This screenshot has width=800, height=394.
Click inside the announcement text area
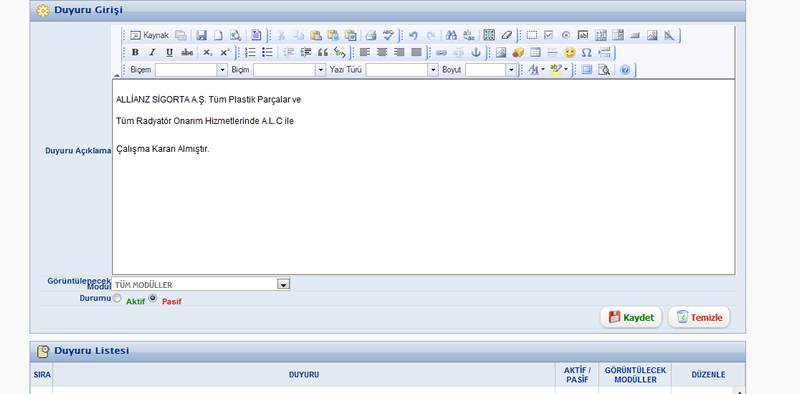423,177
